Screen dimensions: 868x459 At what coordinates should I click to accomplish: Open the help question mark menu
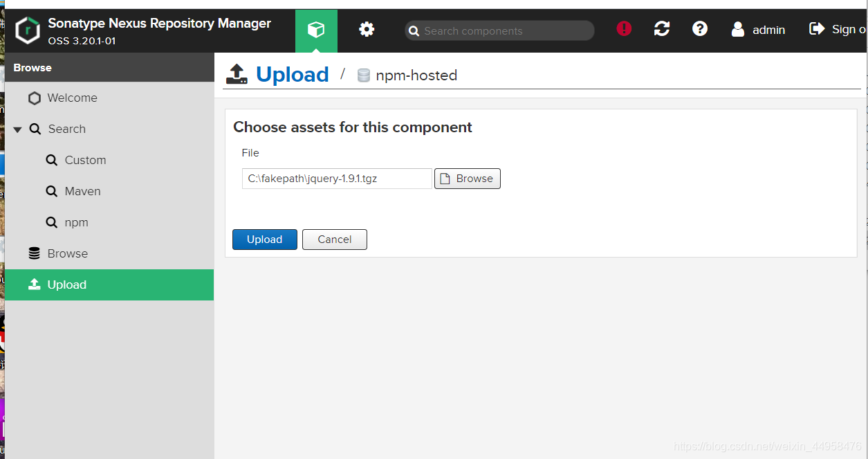700,28
